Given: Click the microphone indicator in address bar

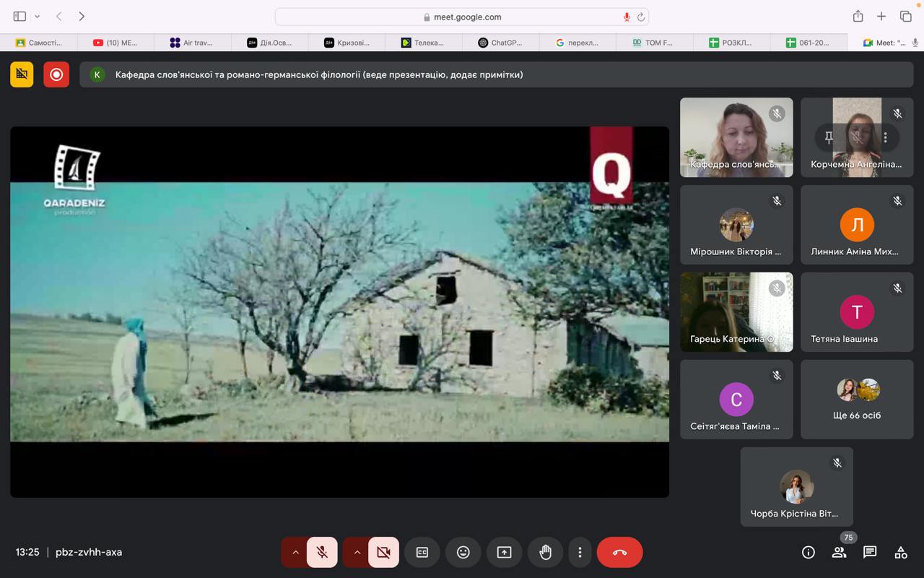Looking at the screenshot, I should pos(627,17).
